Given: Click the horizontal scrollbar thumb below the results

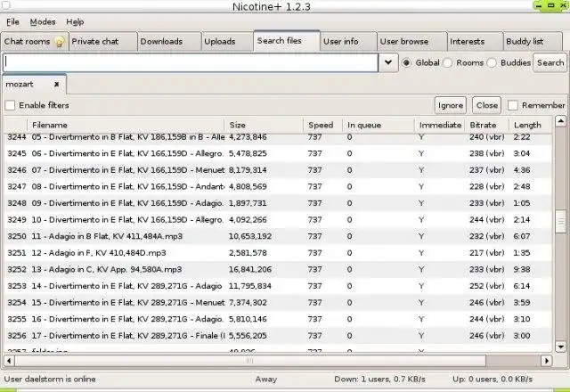Looking at the screenshot, I should coord(250,361).
